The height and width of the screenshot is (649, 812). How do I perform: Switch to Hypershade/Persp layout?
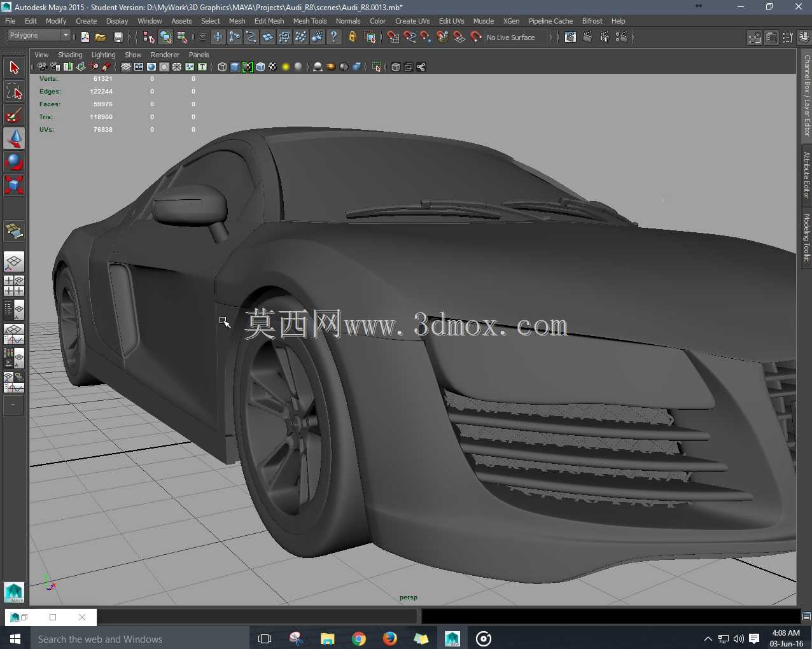tap(14, 358)
